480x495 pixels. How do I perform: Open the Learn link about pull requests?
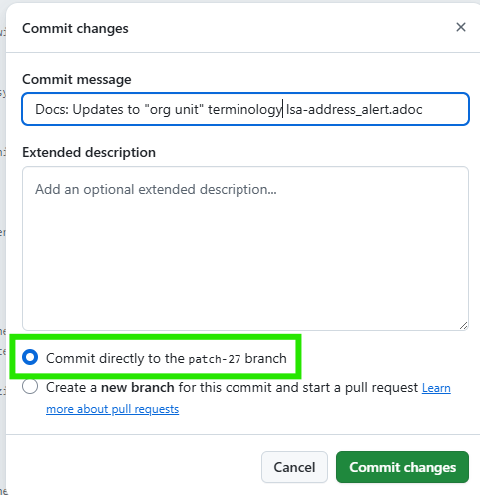pos(436,388)
